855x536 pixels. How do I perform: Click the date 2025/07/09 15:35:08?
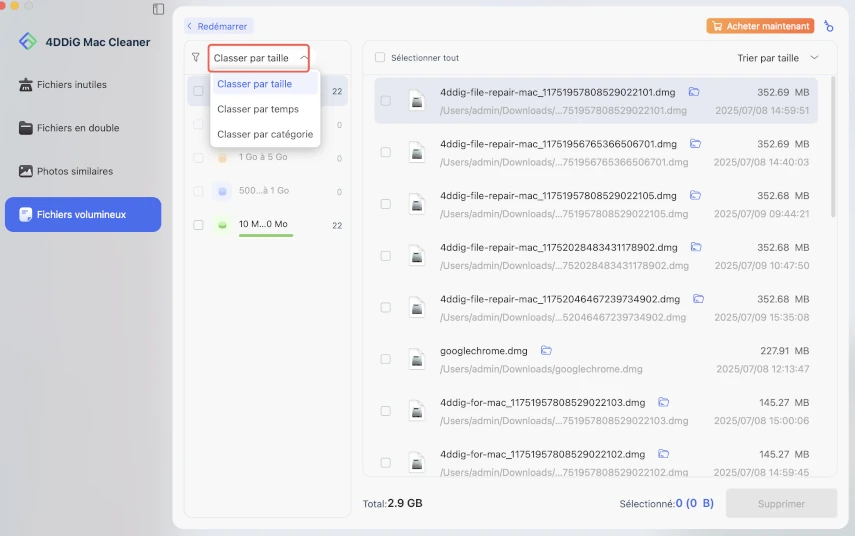pyautogui.click(x=762, y=317)
